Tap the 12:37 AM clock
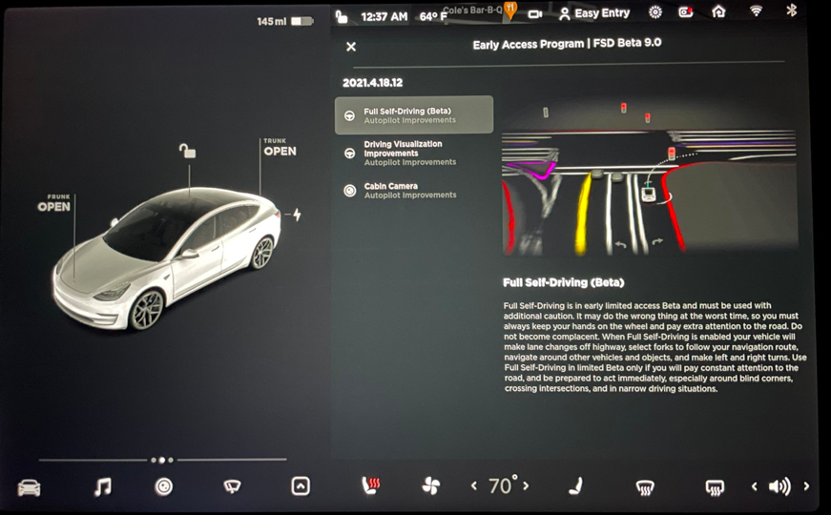The image size is (832, 516). coord(384,17)
